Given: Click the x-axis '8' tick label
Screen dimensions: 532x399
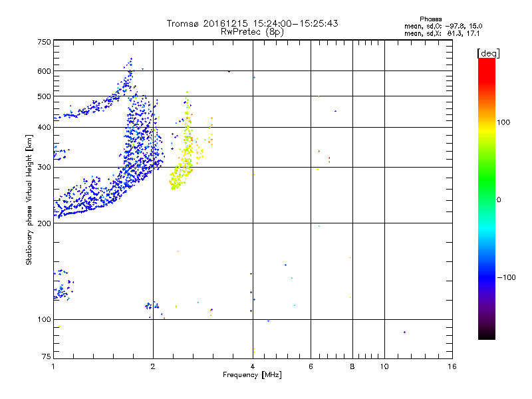Looking at the screenshot, I should point(352,366).
